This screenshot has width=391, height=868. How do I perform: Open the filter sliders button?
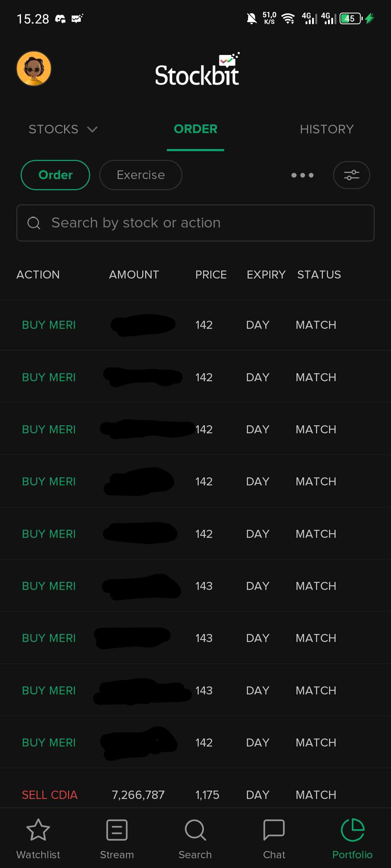351,175
